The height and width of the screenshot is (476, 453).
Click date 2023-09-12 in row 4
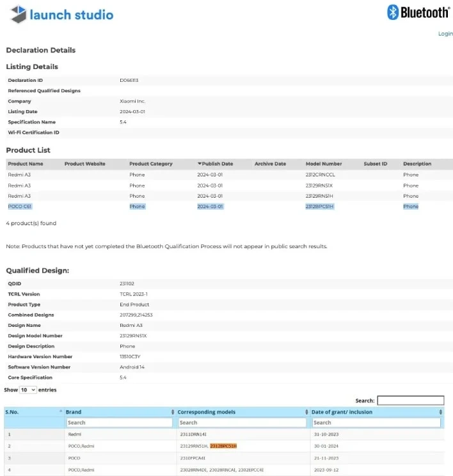tap(326, 470)
